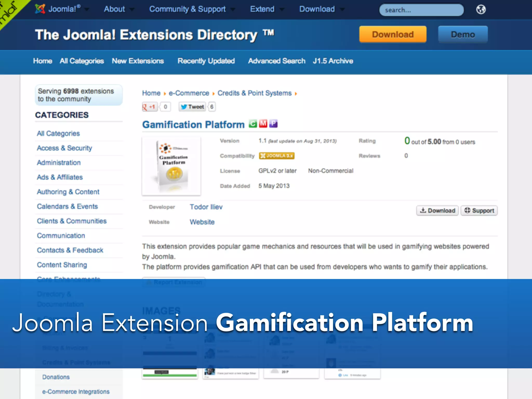Click the blue Demo button
532x399 pixels.
463,34
